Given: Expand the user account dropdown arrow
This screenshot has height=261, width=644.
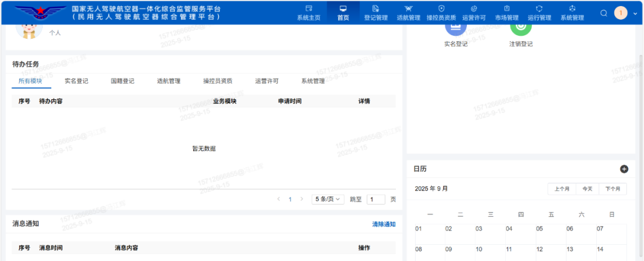Looking at the screenshot, I should [x=635, y=14].
